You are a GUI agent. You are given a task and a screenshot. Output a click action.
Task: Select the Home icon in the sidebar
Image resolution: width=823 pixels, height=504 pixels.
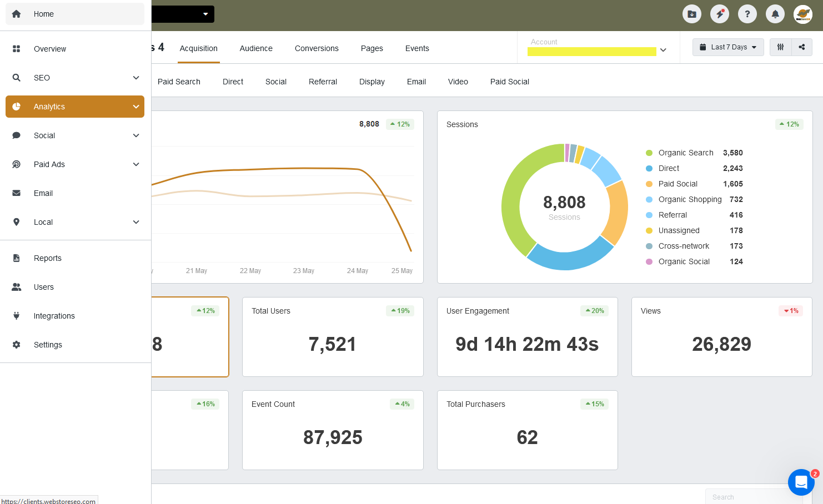click(17, 14)
